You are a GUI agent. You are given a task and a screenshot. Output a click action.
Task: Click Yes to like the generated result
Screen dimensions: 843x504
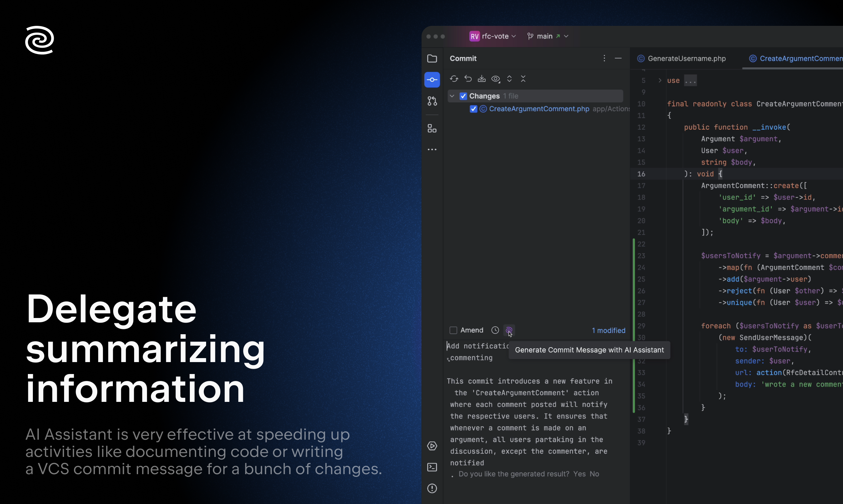[579, 474]
